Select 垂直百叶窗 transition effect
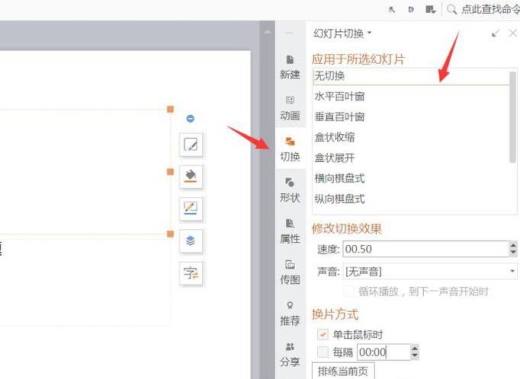 click(411, 117)
